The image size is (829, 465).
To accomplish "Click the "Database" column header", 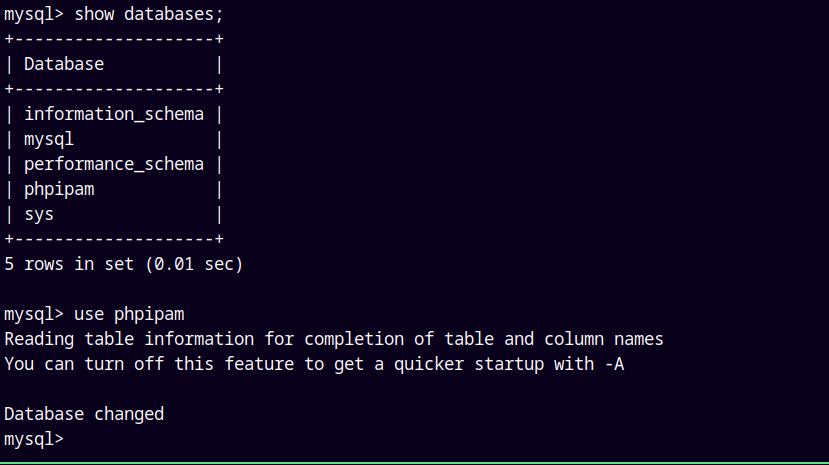I will click(x=64, y=64).
